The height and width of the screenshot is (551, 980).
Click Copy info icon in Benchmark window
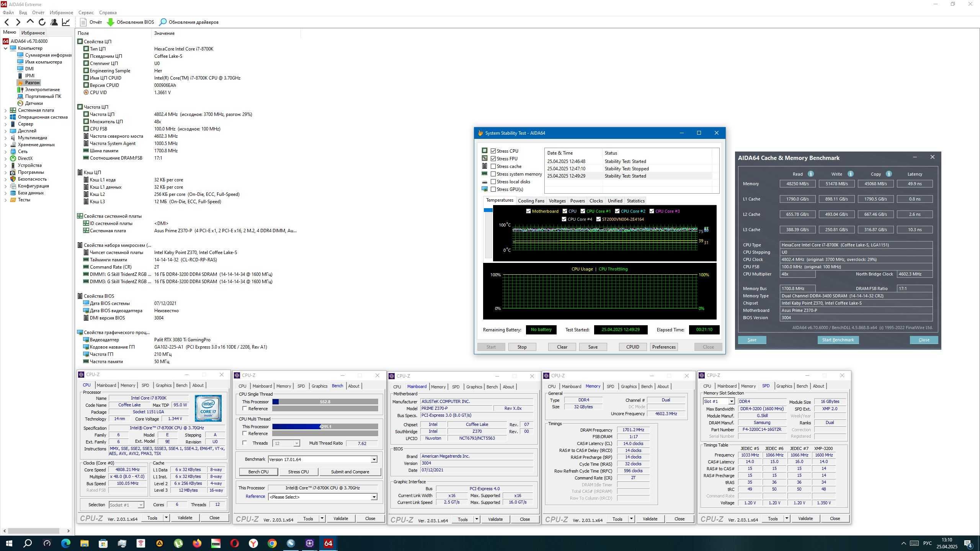point(889,174)
